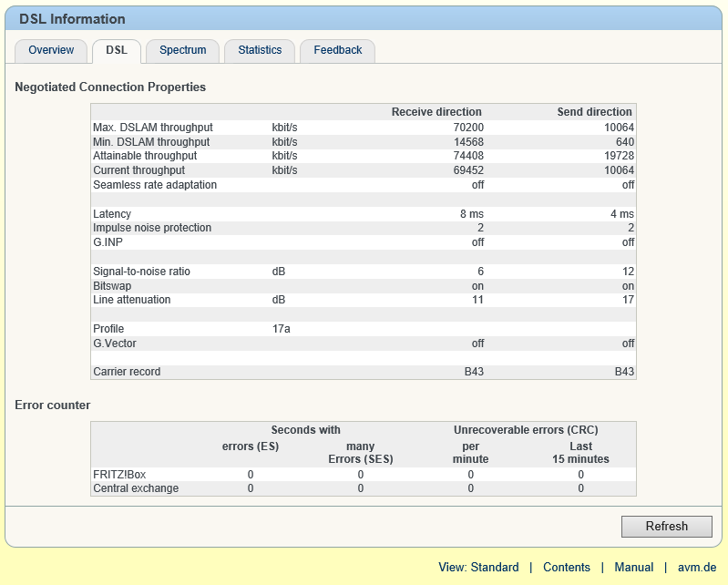Open the Feedback tab
This screenshot has width=728, height=585.
[x=338, y=50]
